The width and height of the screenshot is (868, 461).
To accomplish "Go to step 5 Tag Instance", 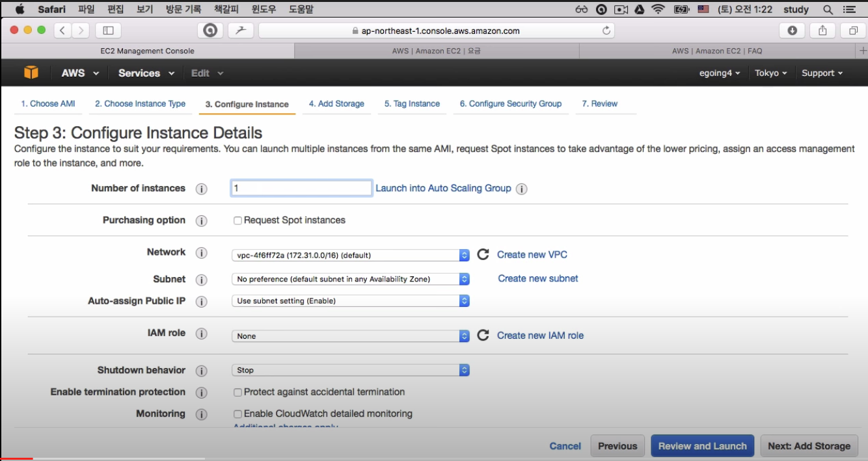I will (x=412, y=104).
